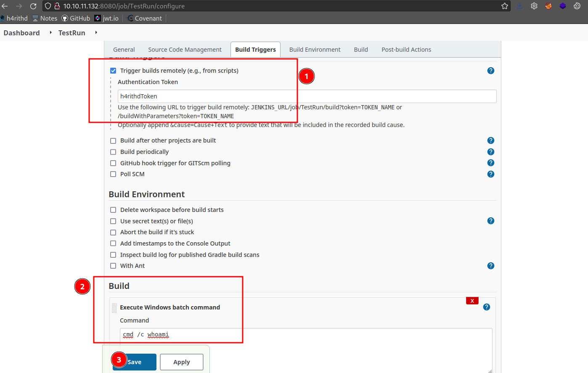Image resolution: width=588 pixels, height=373 pixels.
Task: Check Delete workspace before build starts
Action: (113, 210)
